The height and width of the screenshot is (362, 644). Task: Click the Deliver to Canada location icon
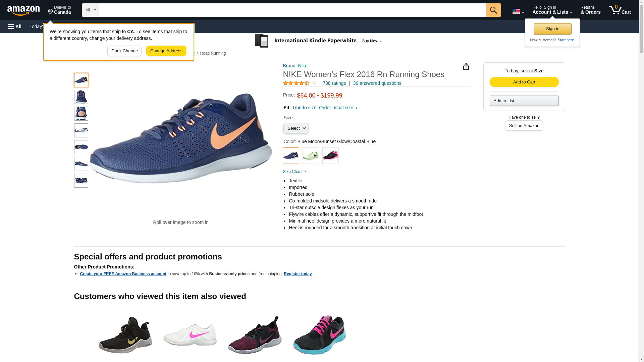pos(50,12)
